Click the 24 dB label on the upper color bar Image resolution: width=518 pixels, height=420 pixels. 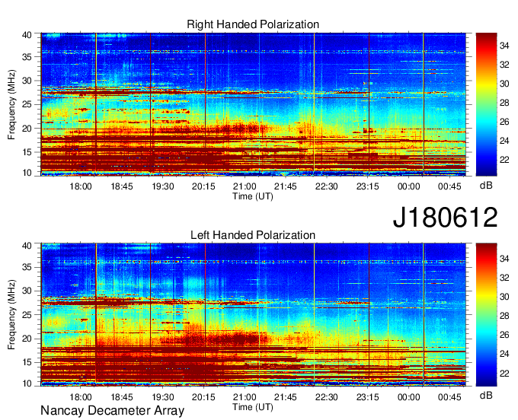[x=504, y=141]
